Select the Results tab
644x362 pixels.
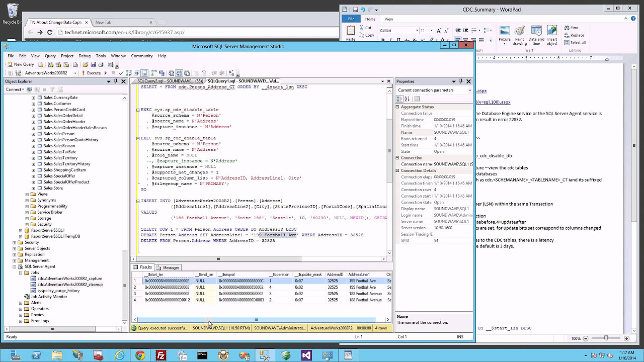(143, 267)
